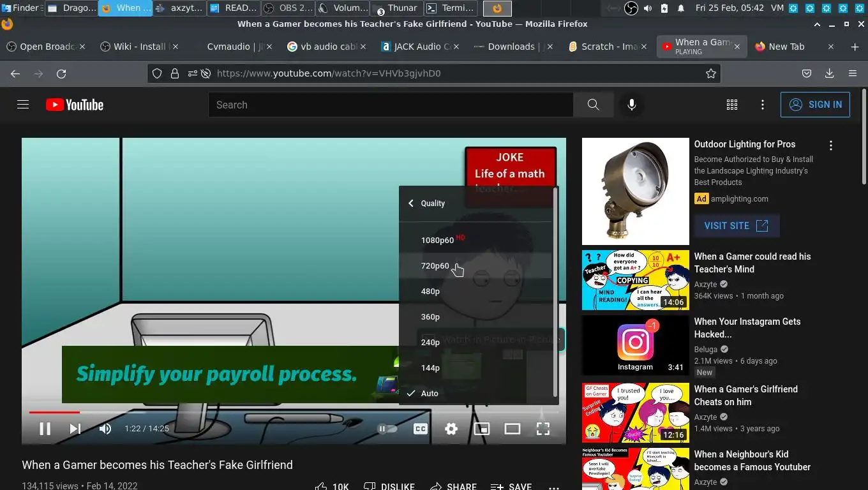Switch to the Downloads tab
The width and height of the screenshot is (868, 490).
coord(514,47)
